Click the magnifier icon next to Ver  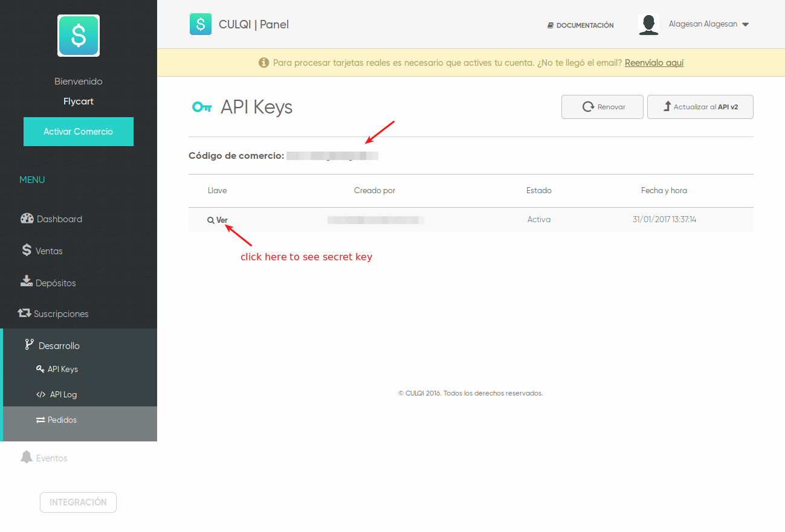(210, 220)
